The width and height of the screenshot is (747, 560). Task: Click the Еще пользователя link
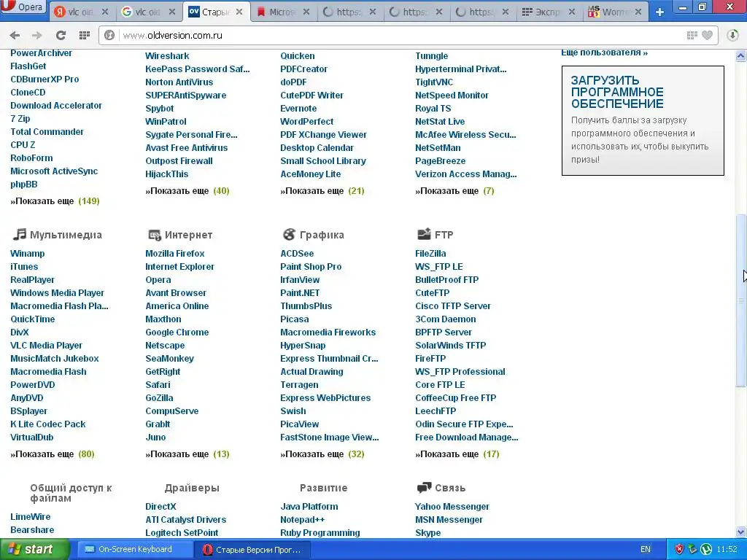tap(604, 52)
